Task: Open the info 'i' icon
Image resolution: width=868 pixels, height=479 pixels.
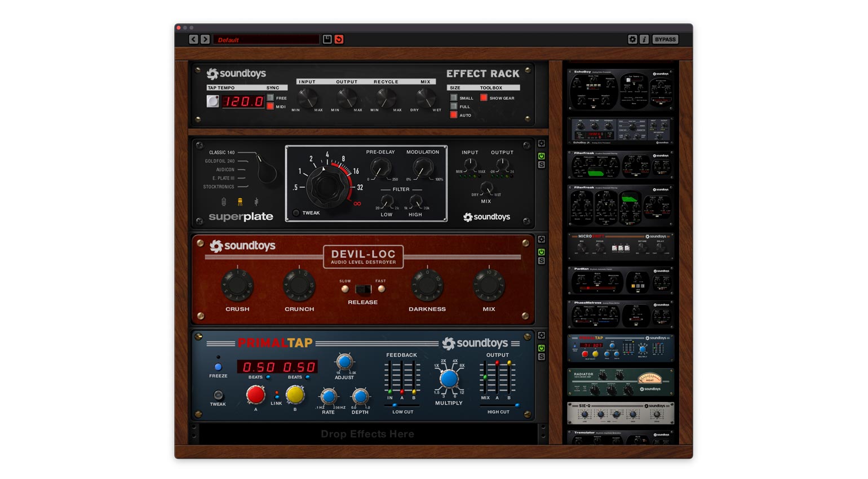Action: [x=644, y=39]
